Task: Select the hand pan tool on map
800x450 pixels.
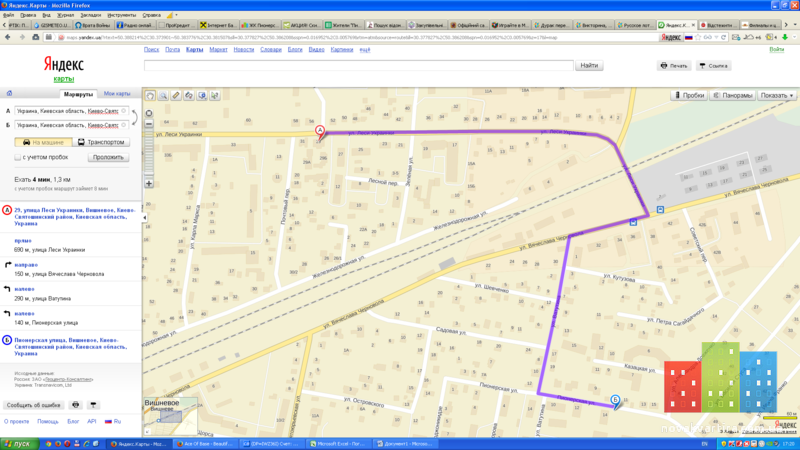Action: pyautogui.click(x=150, y=95)
